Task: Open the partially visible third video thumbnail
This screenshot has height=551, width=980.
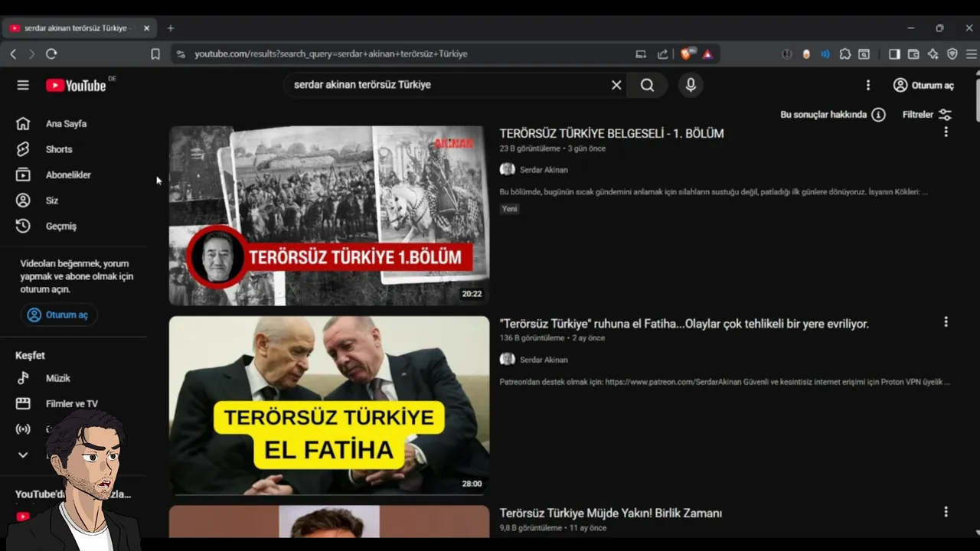Action: [x=329, y=521]
